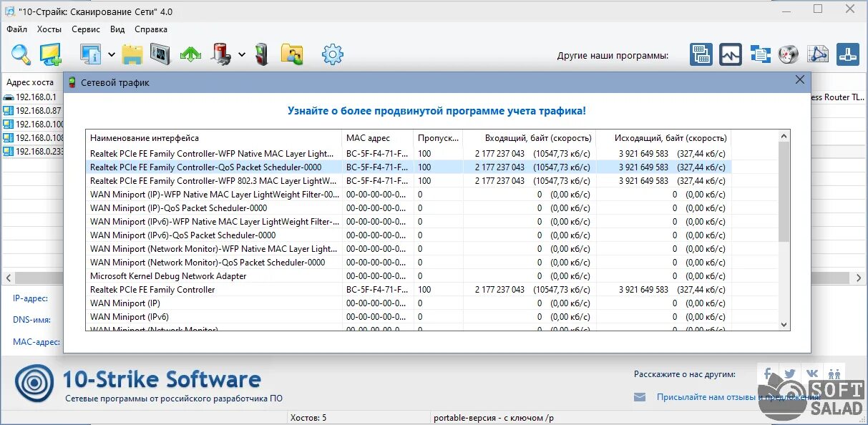Click the traffic list vertical scrollbar thumb
868x425 pixels.
(x=784, y=192)
